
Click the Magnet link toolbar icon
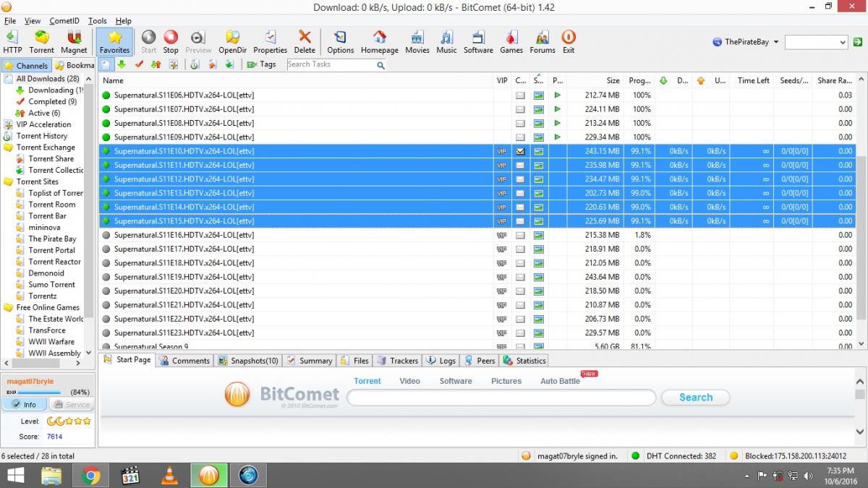[x=73, y=42]
